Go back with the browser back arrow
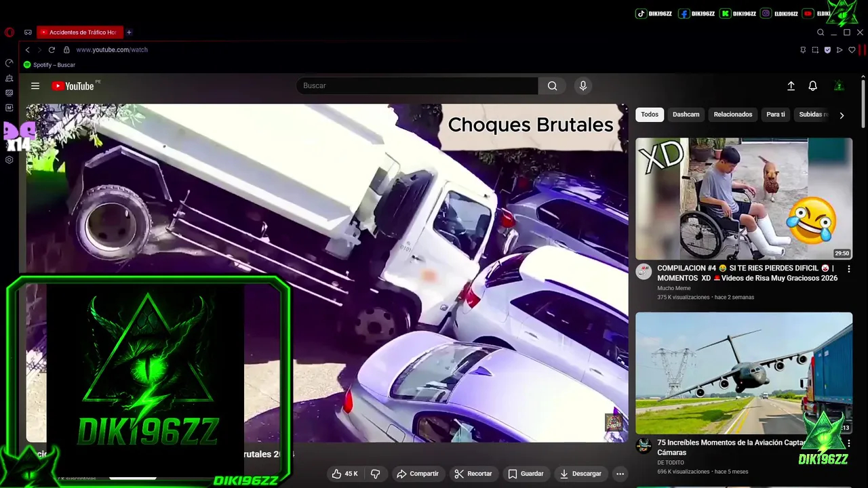Viewport: 868px width, 488px height. (27, 49)
